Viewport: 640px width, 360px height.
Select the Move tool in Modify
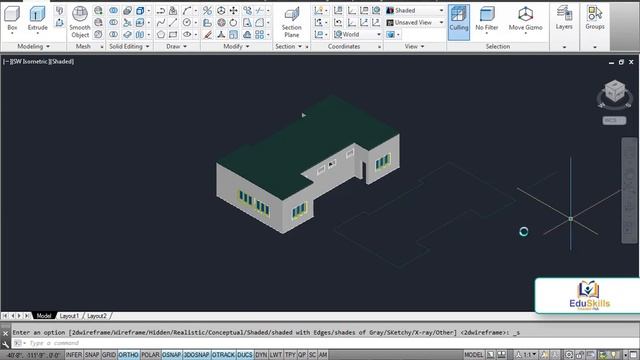pyautogui.click(x=233, y=11)
